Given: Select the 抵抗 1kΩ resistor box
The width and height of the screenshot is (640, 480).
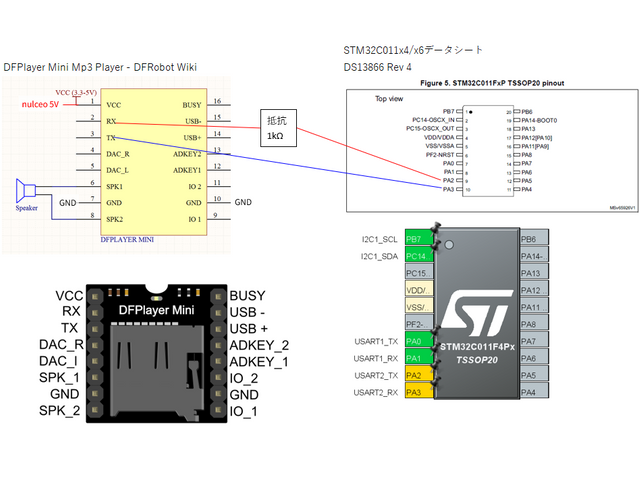Looking at the screenshot, I should click(278, 128).
